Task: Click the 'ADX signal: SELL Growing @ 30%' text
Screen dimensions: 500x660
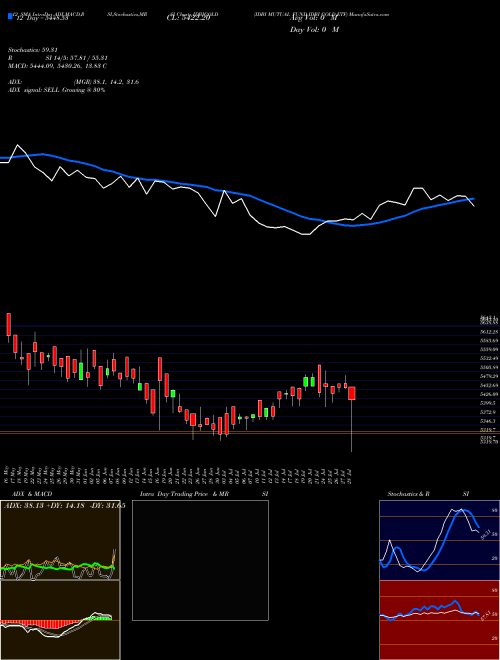Action: pos(56,90)
